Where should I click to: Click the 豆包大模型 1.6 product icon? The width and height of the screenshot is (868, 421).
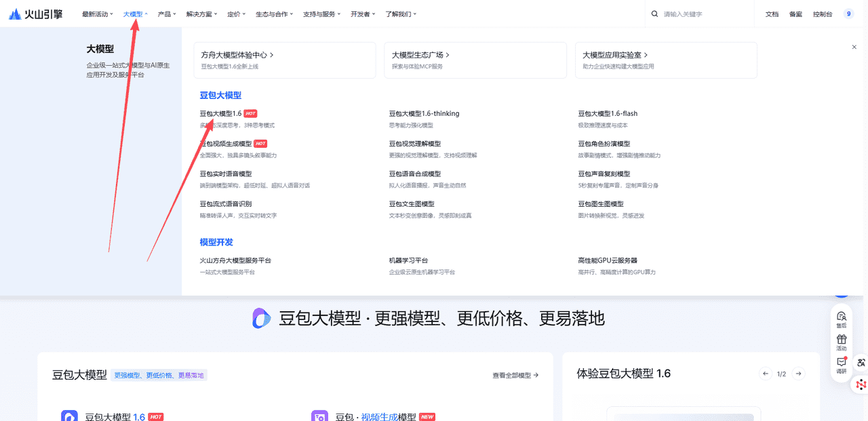pos(70,416)
